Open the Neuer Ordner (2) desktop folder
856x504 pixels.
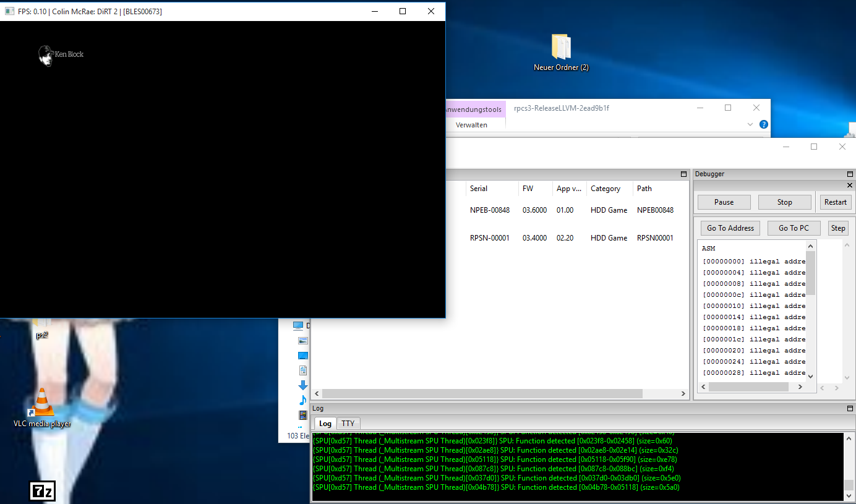click(561, 48)
